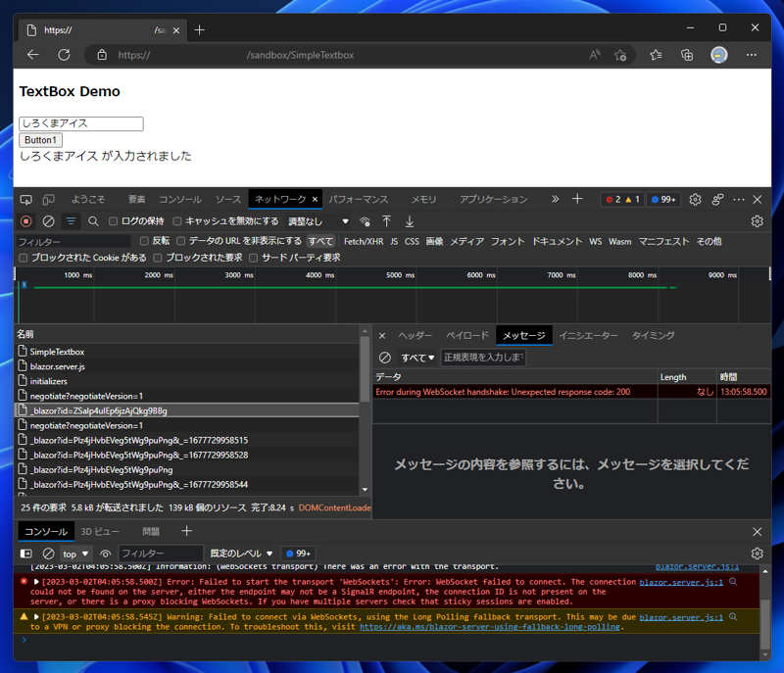Screen dimensions: 784x673
Task: Clear the console output
Action: pyautogui.click(x=48, y=553)
